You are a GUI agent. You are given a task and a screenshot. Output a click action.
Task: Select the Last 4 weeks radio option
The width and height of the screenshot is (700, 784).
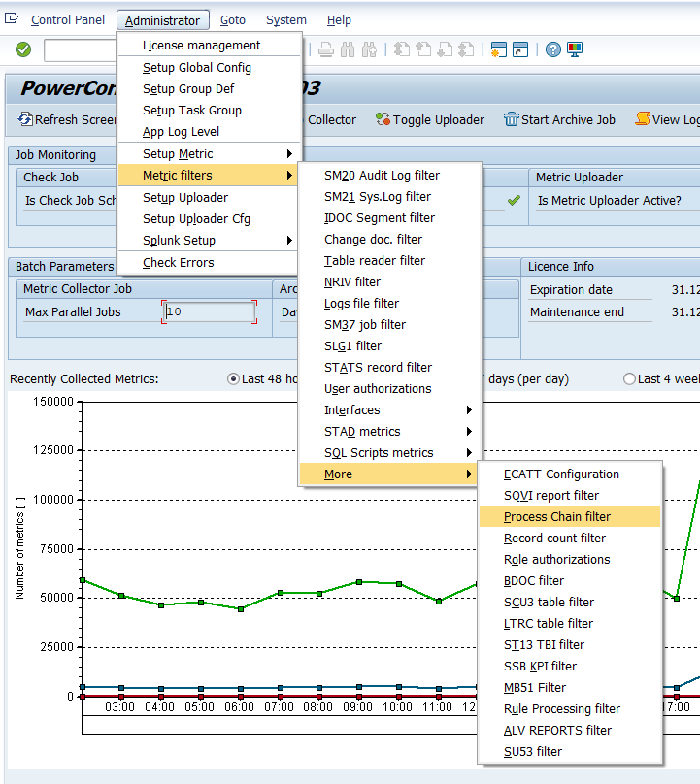click(630, 379)
